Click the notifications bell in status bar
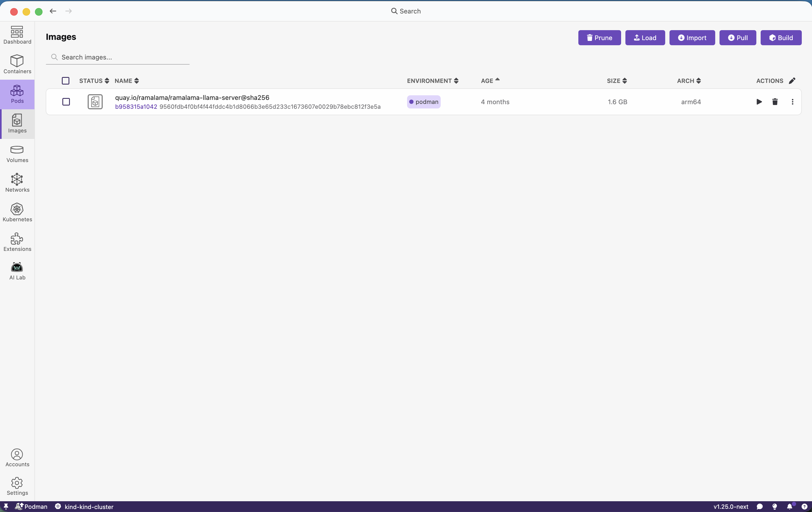This screenshot has width=812, height=512. (x=789, y=506)
